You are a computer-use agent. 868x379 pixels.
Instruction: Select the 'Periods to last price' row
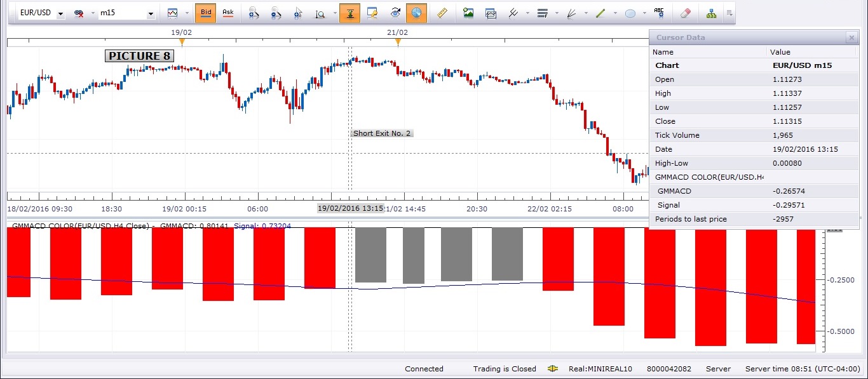click(x=754, y=219)
